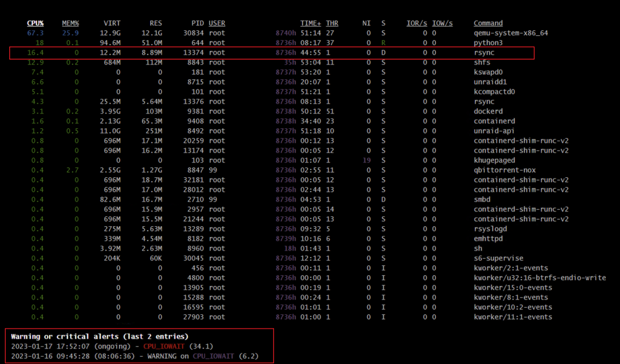This screenshot has width=620, height=364.
Task: Select the shfs process
Action: pos(482,63)
